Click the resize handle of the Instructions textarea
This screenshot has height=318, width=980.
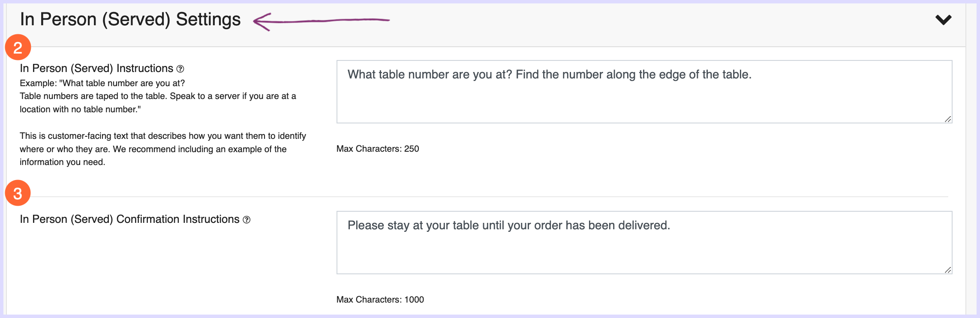click(x=948, y=119)
